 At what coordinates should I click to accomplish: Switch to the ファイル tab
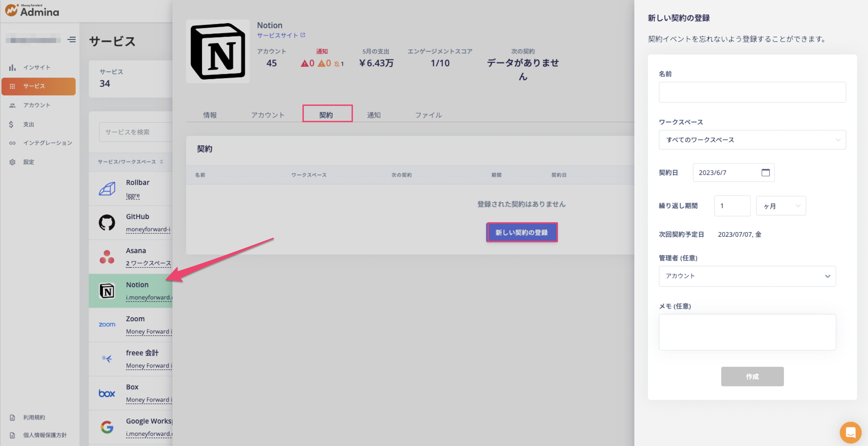pyautogui.click(x=428, y=115)
